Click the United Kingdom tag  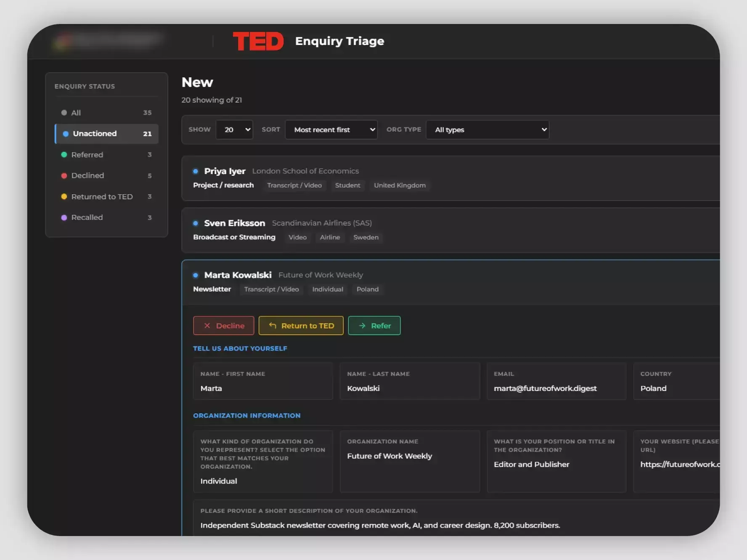[400, 185]
